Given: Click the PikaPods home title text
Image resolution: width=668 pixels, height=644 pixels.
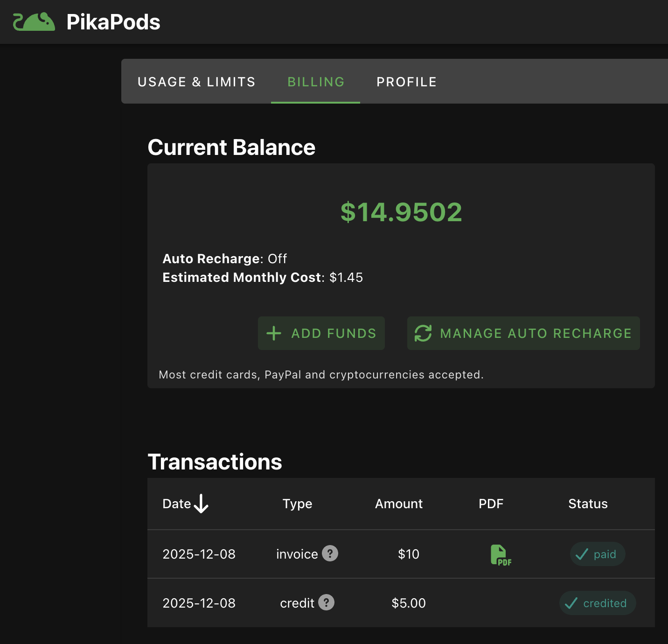Looking at the screenshot, I should tap(113, 22).
